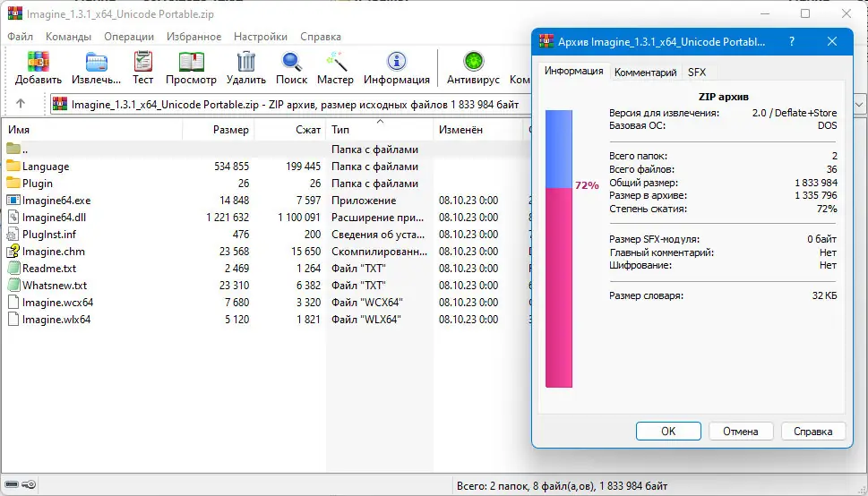This screenshot has height=496, width=868.
Task: Click the Извлечь (Extract) toolbar icon
Action: point(96,62)
